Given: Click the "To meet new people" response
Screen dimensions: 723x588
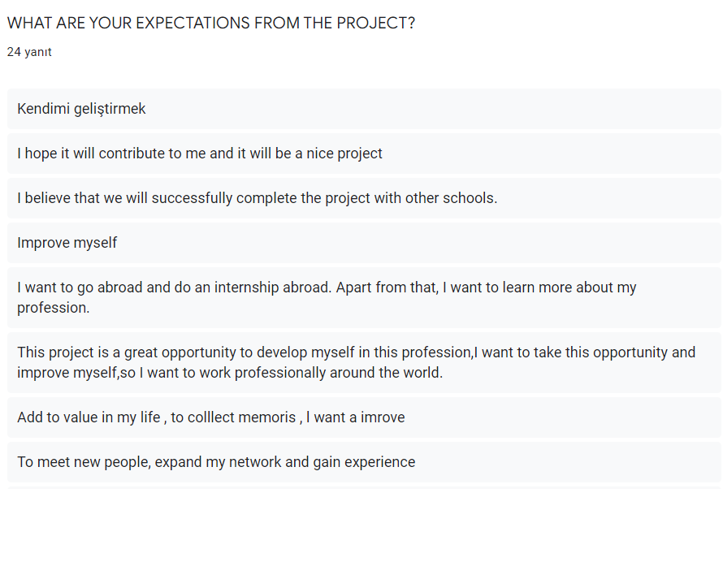Looking at the screenshot, I should (x=216, y=462).
